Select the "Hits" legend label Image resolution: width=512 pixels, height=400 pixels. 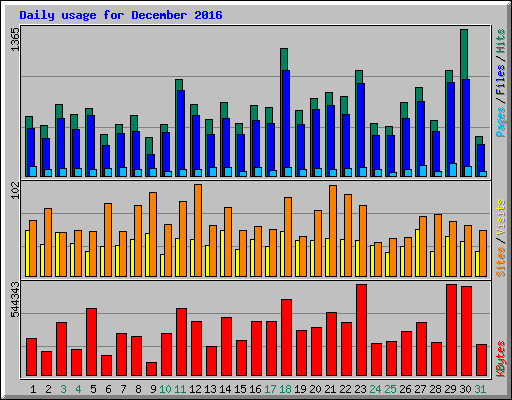pyautogui.click(x=501, y=41)
